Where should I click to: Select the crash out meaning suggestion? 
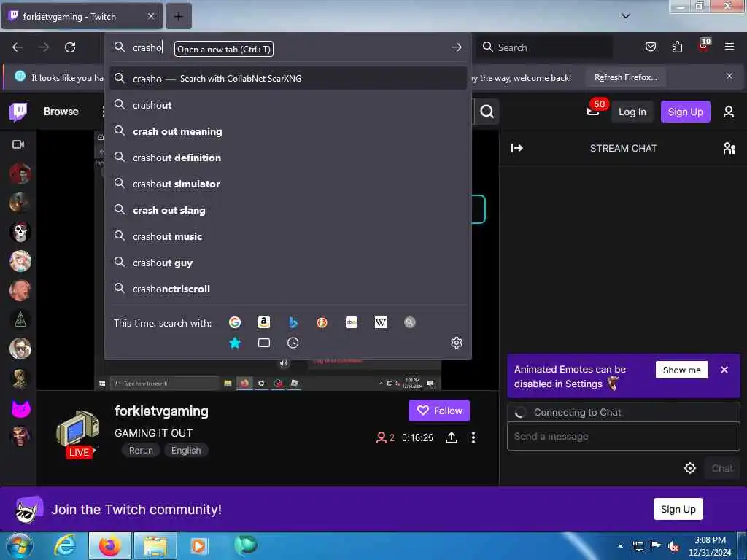[x=288, y=131]
